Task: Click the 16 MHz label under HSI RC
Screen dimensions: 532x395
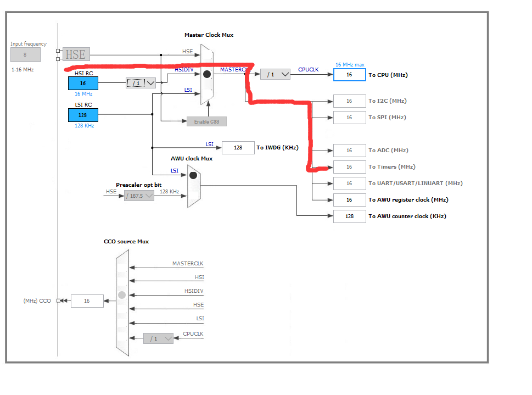Action: [x=83, y=94]
